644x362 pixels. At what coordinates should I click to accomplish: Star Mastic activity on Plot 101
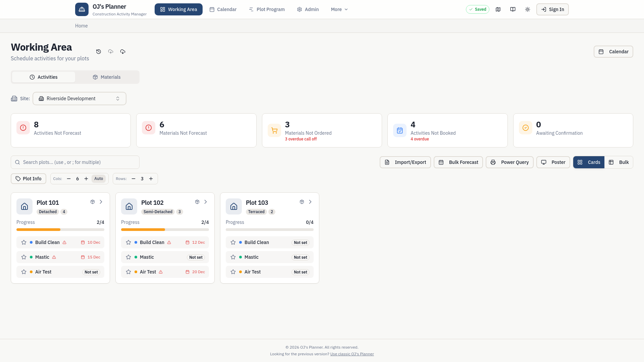pyautogui.click(x=24, y=257)
